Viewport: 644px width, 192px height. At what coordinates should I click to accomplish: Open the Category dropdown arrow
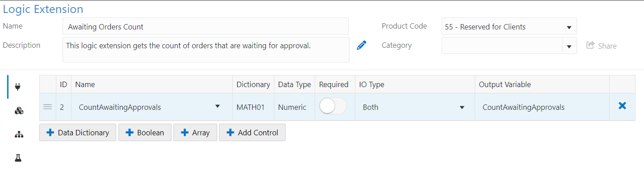[x=569, y=46]
